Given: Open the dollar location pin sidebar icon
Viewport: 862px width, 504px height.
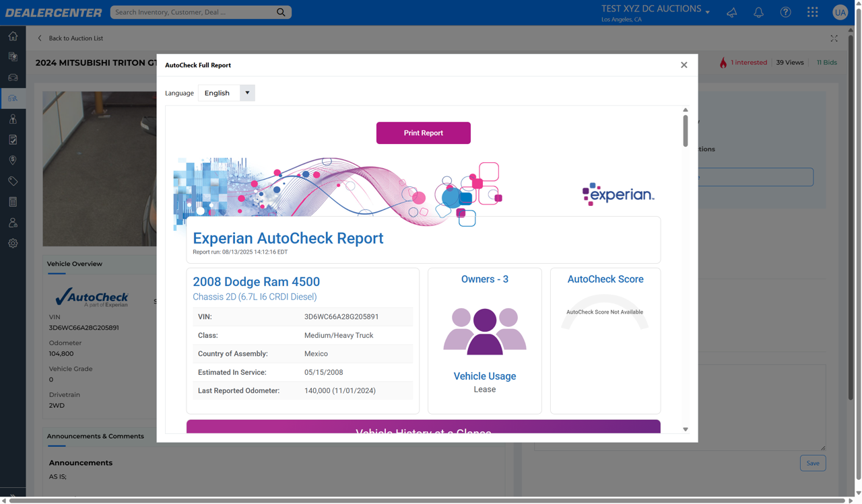Looking at the screenshot, I should [13, 161].
